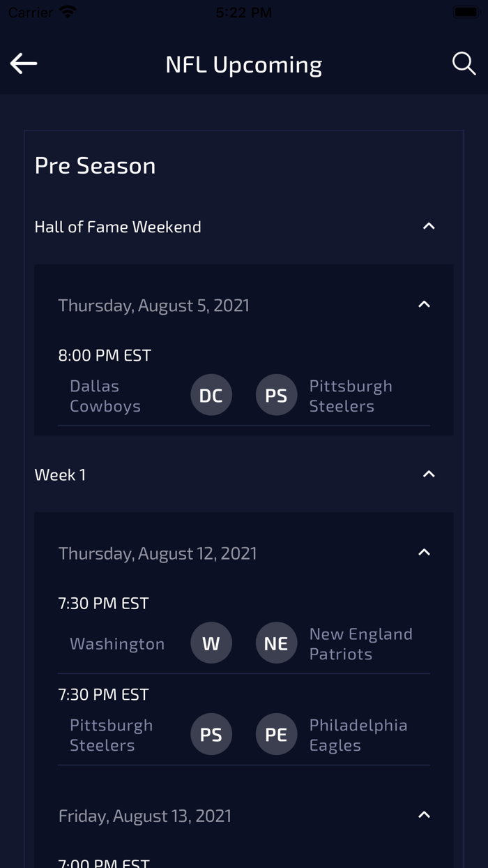Collapse the Thursday, August 5 games
Screen dimensions: 488x868
[x=424, y=305]
